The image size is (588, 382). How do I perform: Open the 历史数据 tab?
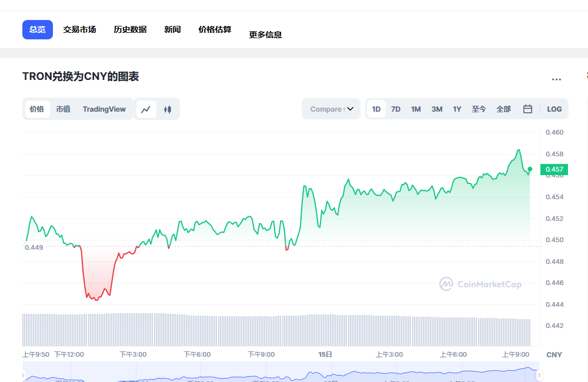point(130,29)
